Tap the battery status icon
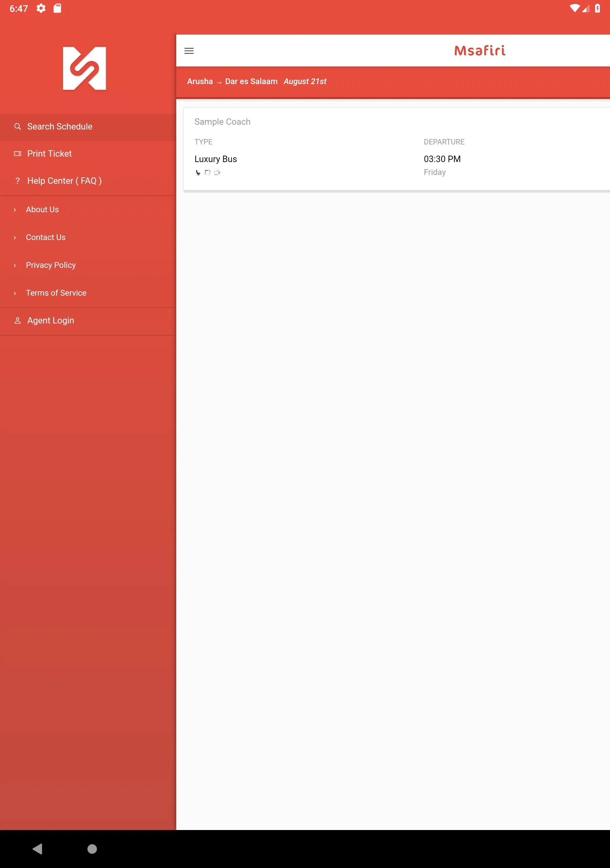Image resolution: width=610 pixels, height=868 pixels. point(597,8)
